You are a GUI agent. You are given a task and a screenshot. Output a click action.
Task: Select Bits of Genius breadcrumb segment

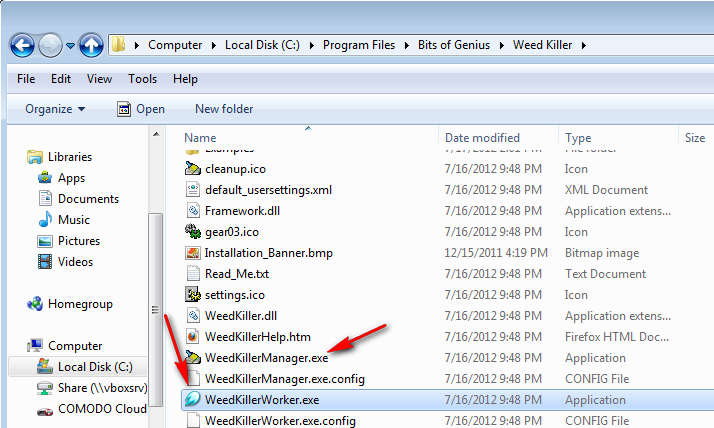point(454,45)
